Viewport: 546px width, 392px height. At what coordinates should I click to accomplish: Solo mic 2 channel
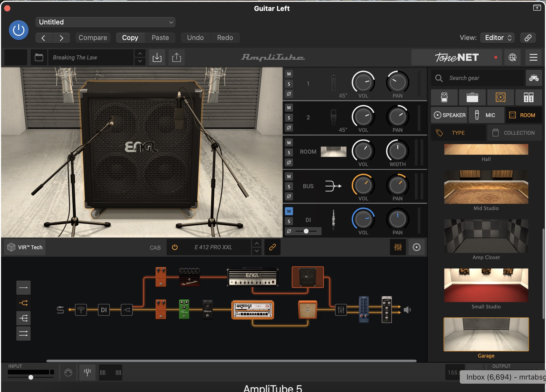pyautogui.click(x=289, y=118)
